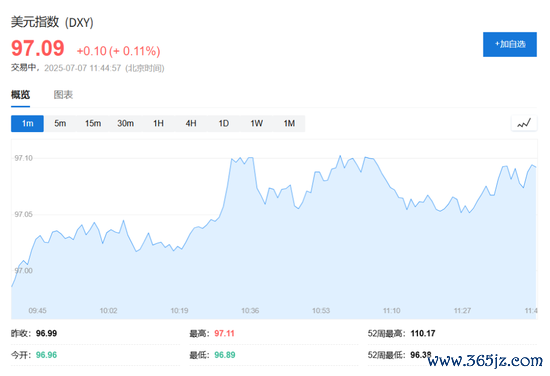550x376 pixels.
Task: Click the 10:36 time label on chart
Action: click(x=250, y=310)
